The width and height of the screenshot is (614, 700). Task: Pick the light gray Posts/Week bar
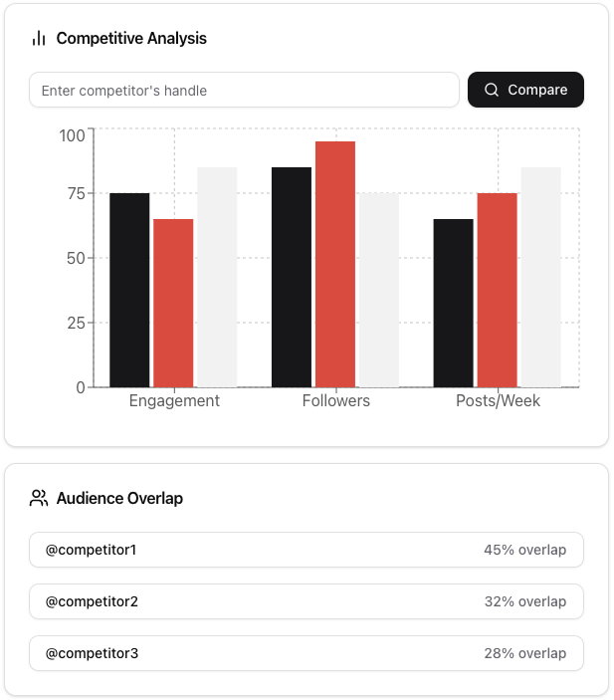540,277
